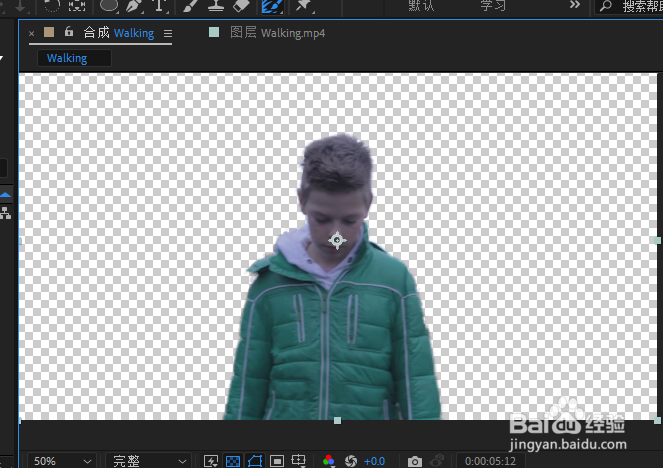Expand workspace overflow double chevron
The image size is (663, 468).
pyautogui.click(x=575, y=5)
